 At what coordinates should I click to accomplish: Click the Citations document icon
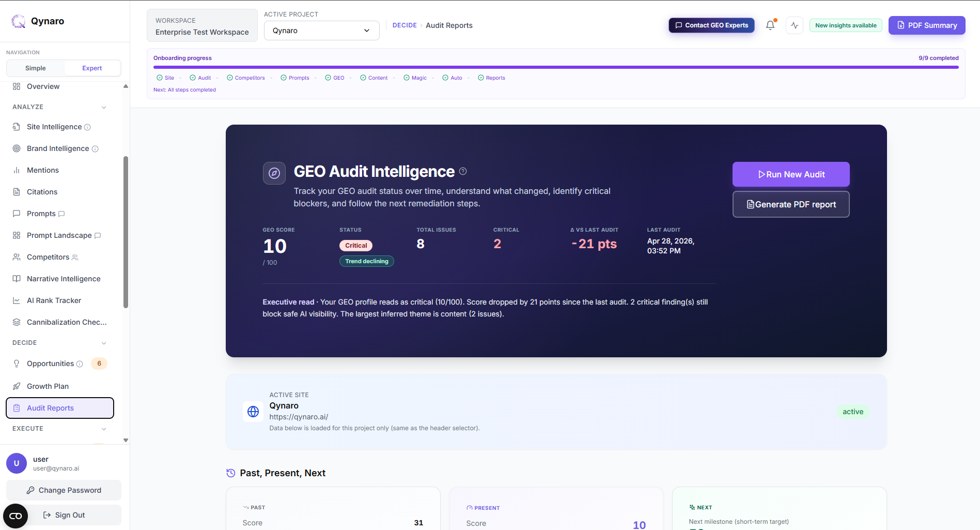click(x=17, y=192)
